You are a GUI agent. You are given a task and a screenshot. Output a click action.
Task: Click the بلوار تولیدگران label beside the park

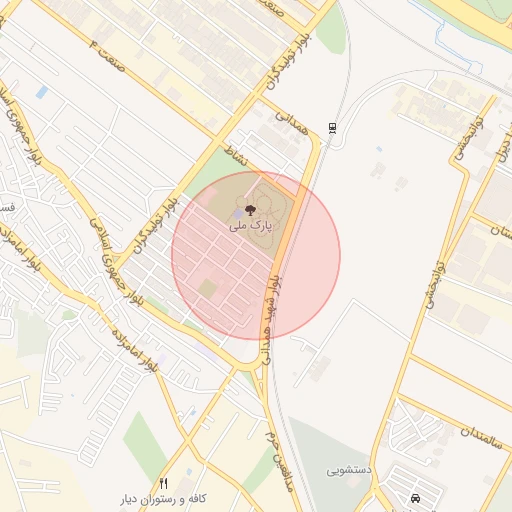coord(157,226)
